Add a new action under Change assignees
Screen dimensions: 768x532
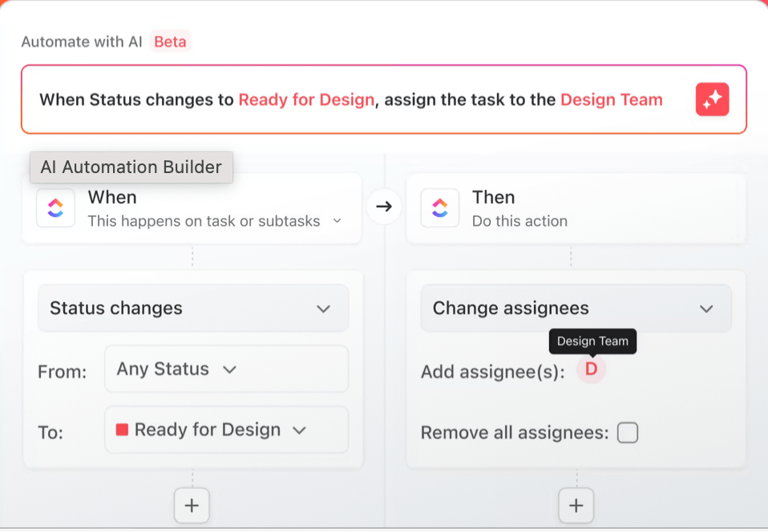576,505
